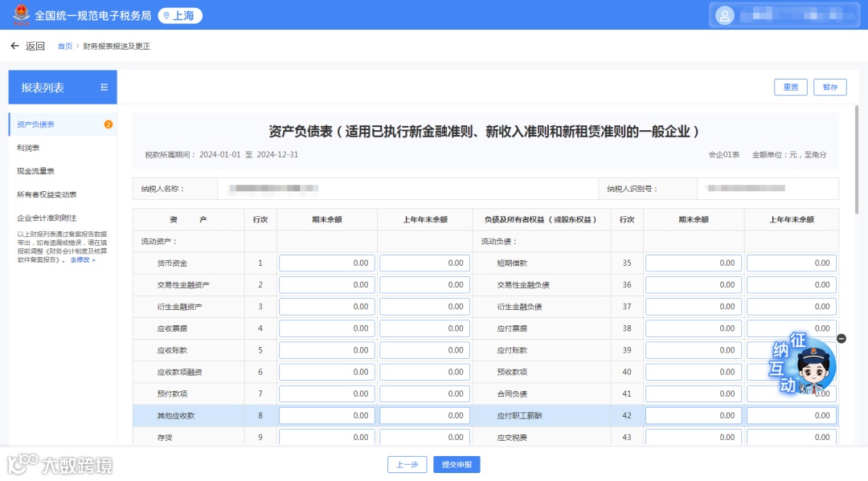Select 利润表 in the report list
Image resolution: width=868 pixels, height=481 pixels.
coord(28,148)
